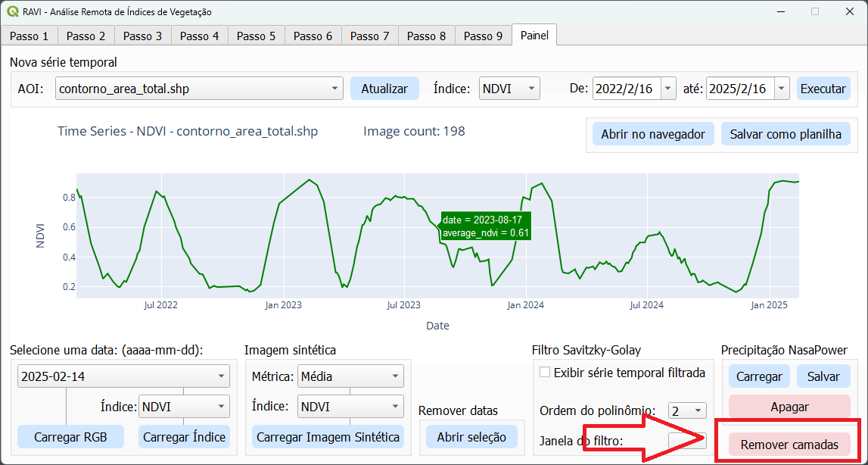This screenshot has height=465, width=868.
Task: Open the 'De' start date picker
Action: pyautogui.click(x=667, y=89)
